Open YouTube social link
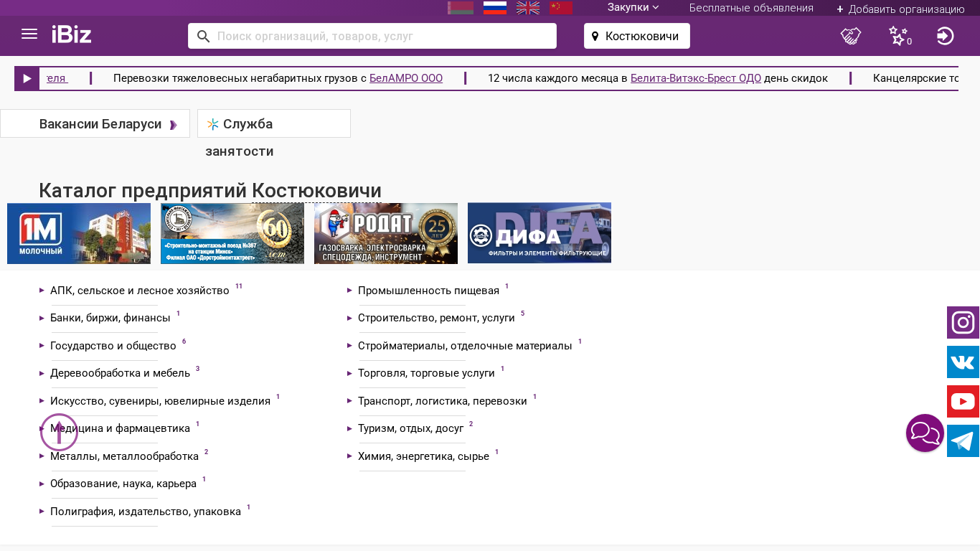The image size is (980, 551). 963,402
